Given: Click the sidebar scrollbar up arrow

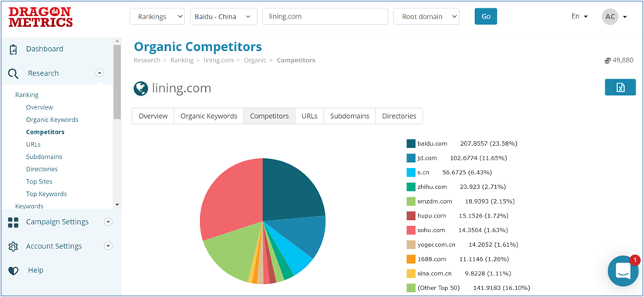Looking at the screenshot, I should [117, 42].
